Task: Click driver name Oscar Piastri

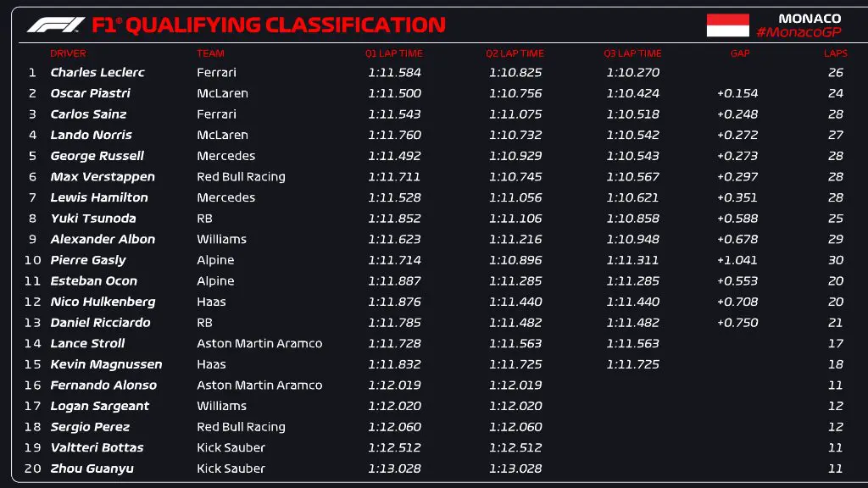Action: tap(90, 93)
